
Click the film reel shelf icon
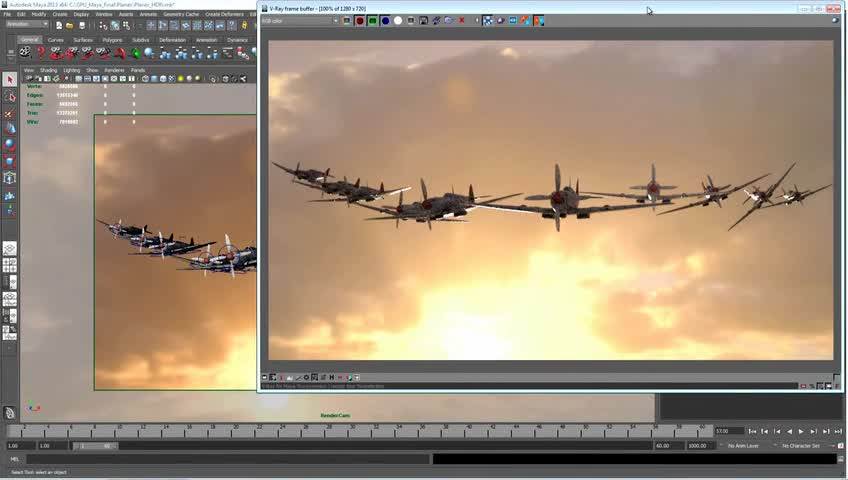[25, 53]
